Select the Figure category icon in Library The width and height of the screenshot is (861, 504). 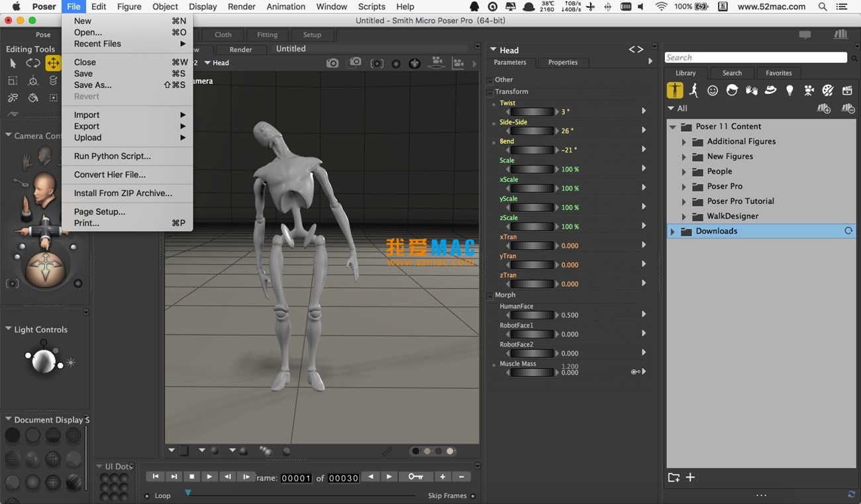point(675,90)
